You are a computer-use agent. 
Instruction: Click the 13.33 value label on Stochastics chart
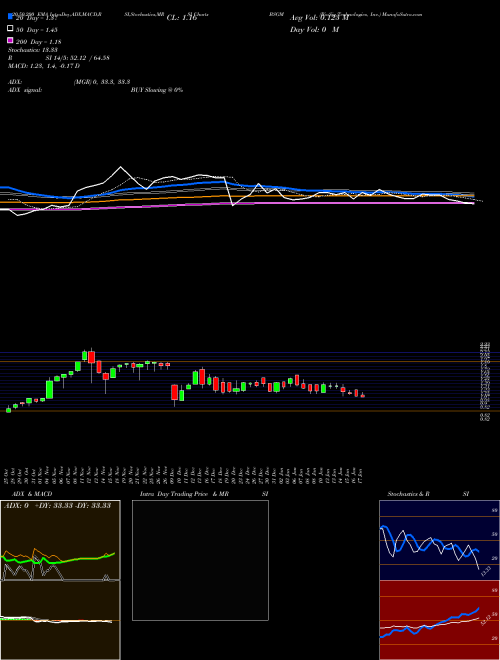[486, 572]
